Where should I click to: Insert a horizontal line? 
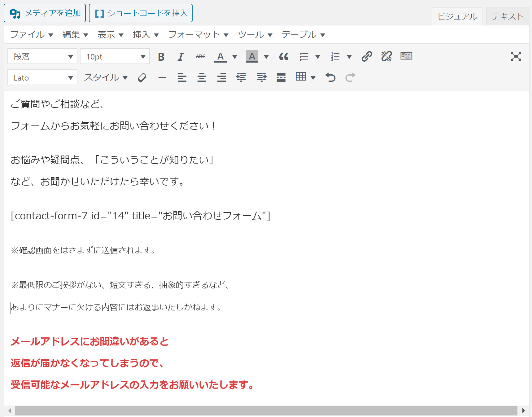tap(162, 77)
